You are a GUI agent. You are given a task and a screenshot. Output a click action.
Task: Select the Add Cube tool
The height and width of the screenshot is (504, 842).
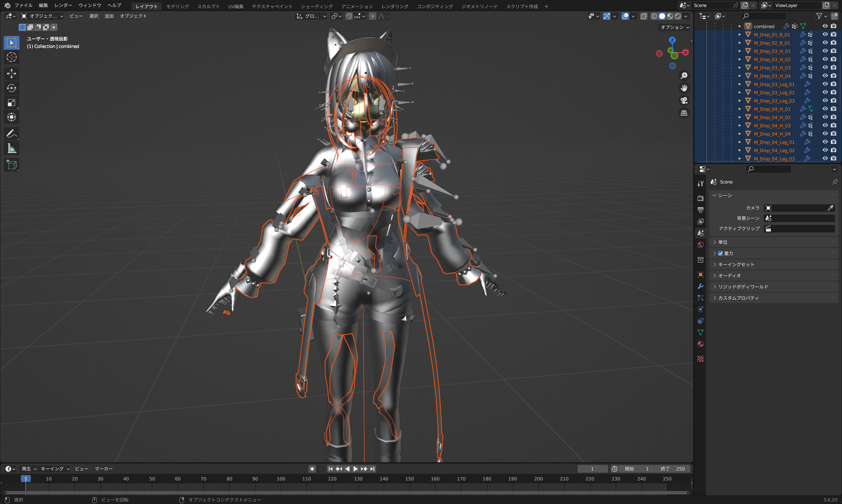pos(12,165)
